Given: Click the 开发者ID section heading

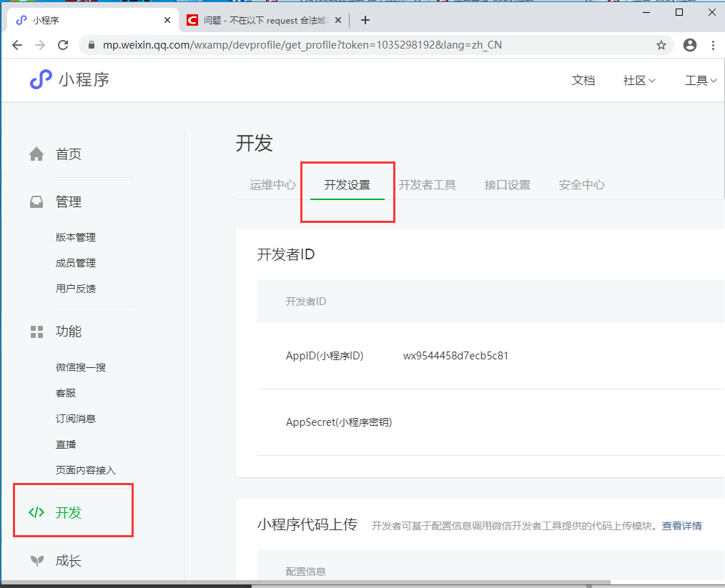Looking at the screenshot, I should point(286,254).
